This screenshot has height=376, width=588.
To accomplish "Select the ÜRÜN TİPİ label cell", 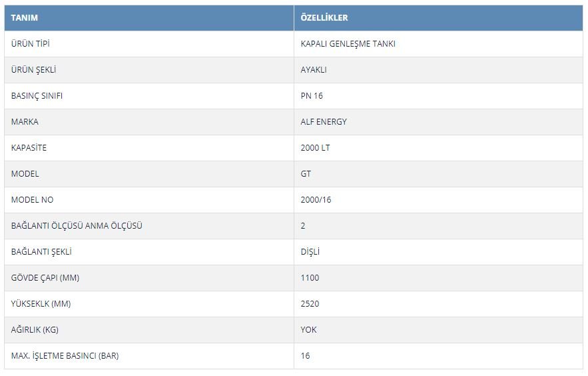I will click(149, 44).
